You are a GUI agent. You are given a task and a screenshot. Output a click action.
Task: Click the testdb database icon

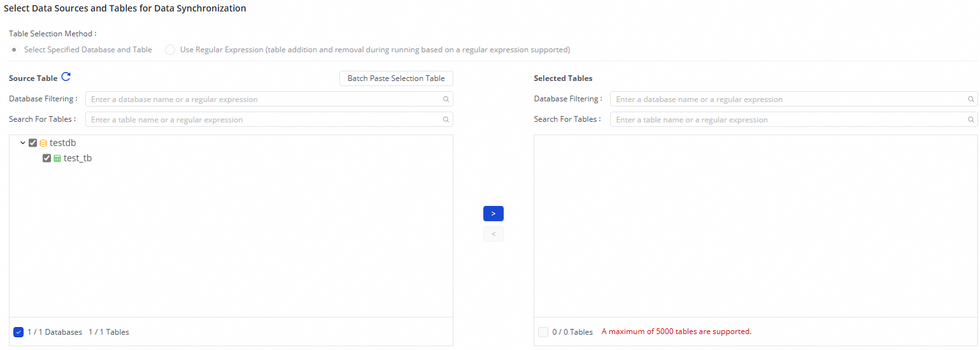pos(43,143)
